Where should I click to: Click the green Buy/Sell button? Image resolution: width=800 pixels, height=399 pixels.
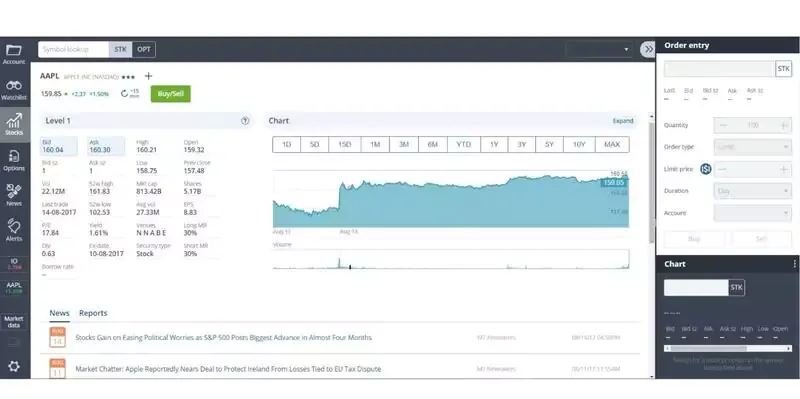pyautogui.click(x=170, y=94)
